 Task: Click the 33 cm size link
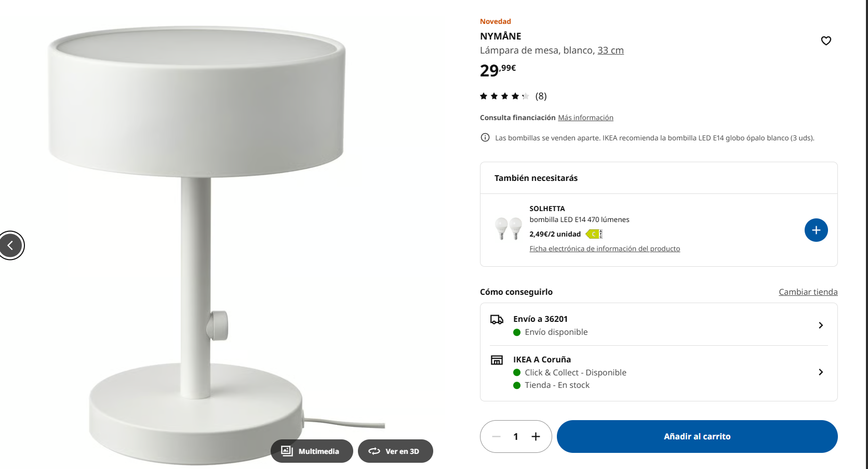click(610, 50)
